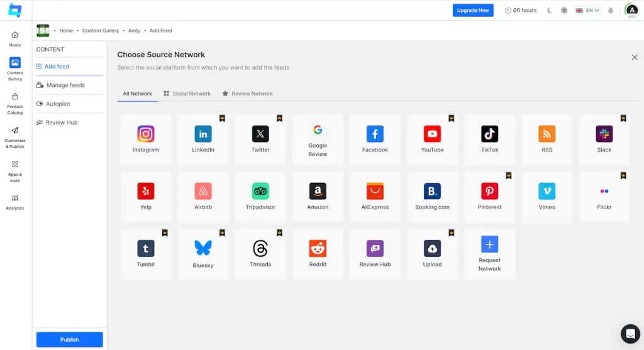Close the Choose Source Network panel
644x350 pixels.
coord(635,57)
